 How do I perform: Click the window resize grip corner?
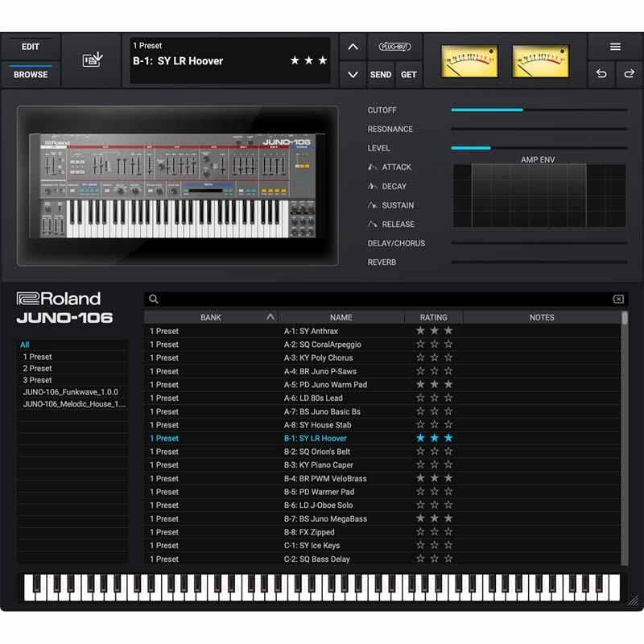point(633,600)
